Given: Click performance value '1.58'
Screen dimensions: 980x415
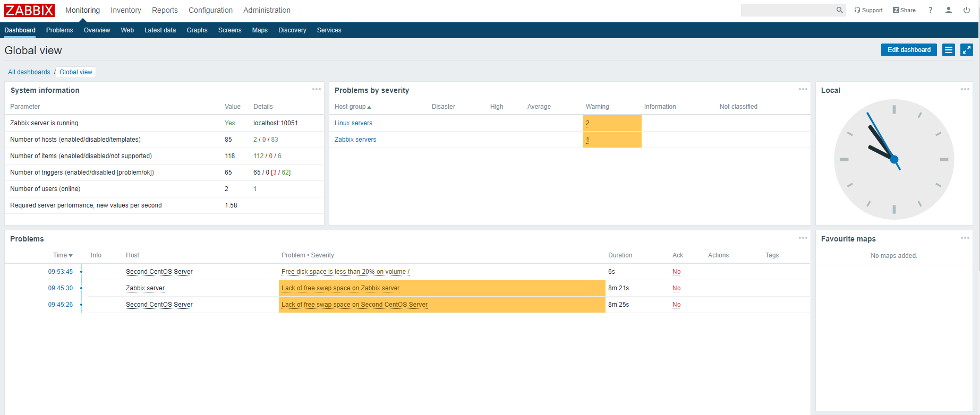Looking at the screenshot, I should (231, 205).
